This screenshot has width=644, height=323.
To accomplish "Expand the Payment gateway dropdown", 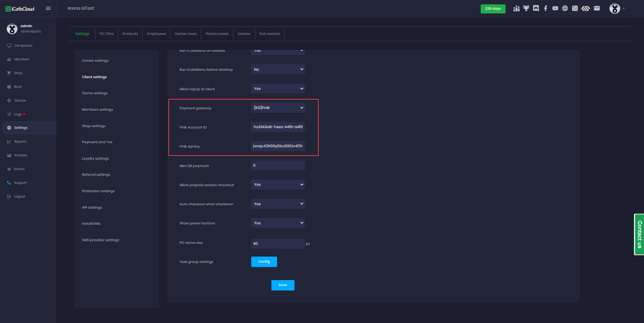I will coord(278,108).
